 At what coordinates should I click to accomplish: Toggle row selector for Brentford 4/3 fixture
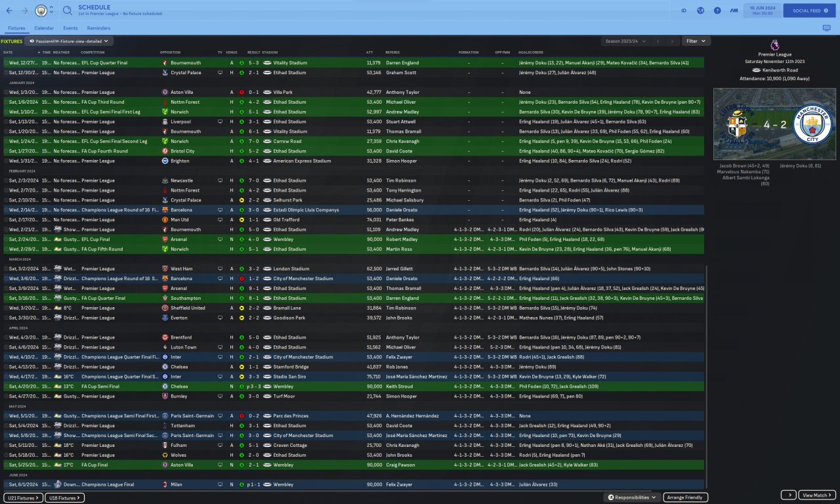[6, 337]
